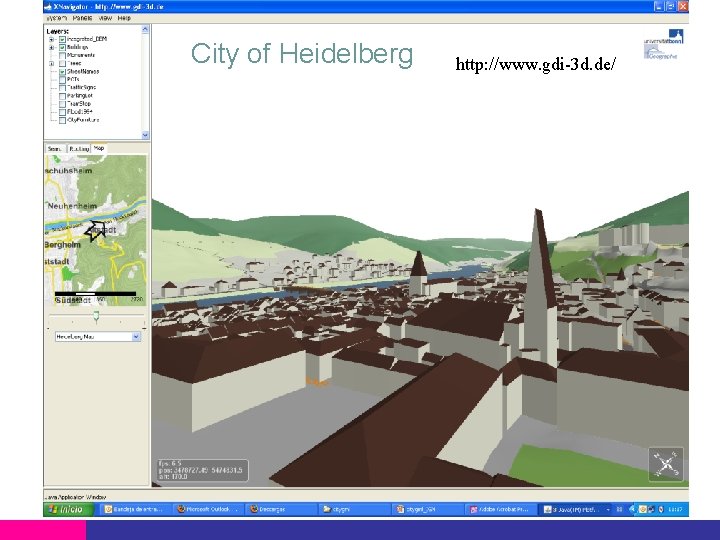
Task: Switch to citygml folder taskbar item
Action: tap(355, 509)
